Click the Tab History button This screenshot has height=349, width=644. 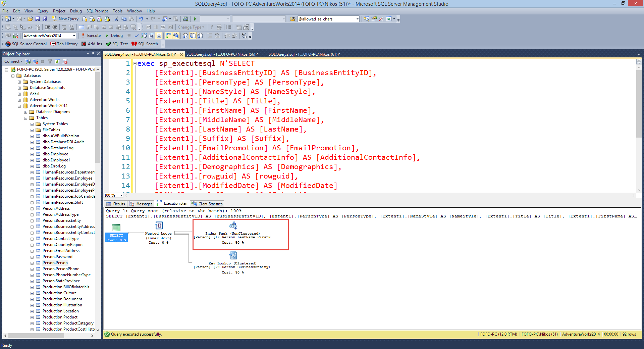64,44
